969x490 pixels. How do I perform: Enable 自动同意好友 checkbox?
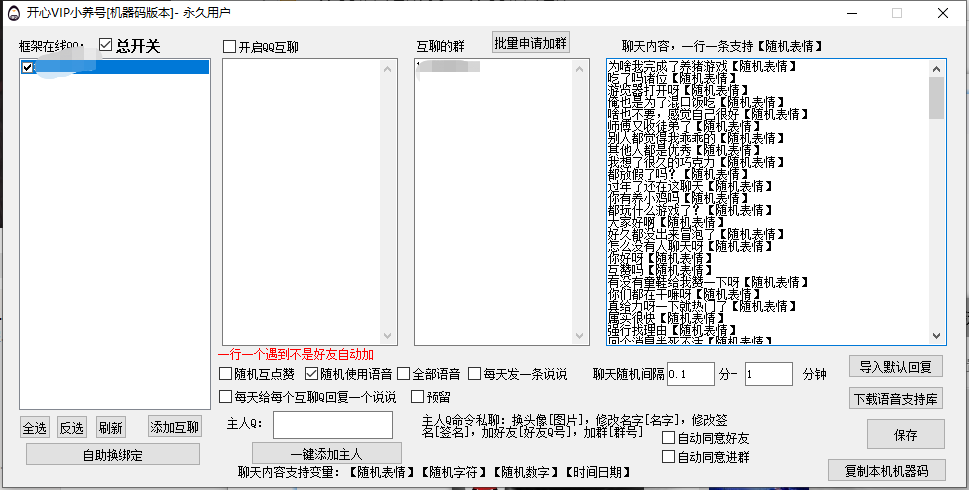(669, 438)
